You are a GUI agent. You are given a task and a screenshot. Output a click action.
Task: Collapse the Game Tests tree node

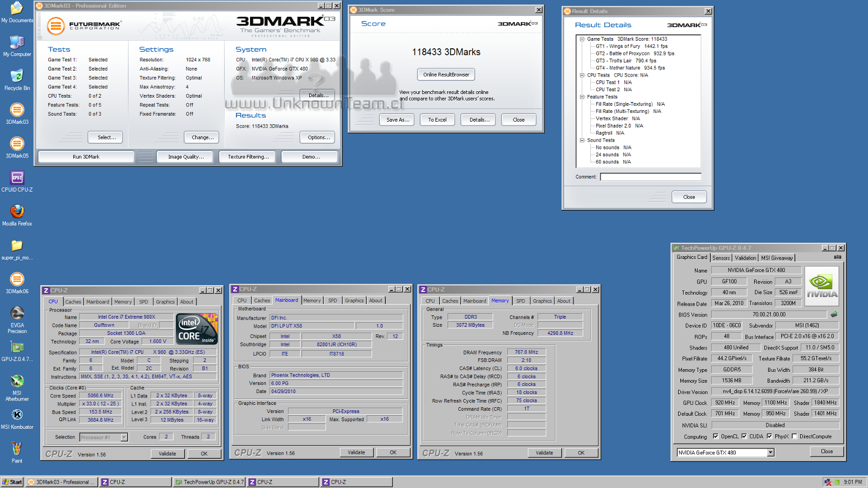coord(582,39)
